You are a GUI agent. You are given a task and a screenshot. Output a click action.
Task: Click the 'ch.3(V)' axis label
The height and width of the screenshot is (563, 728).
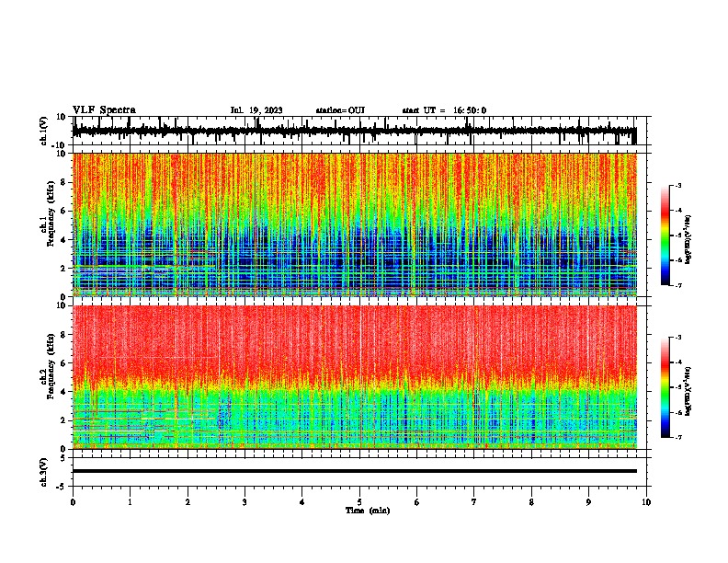[x=43, y=472]
